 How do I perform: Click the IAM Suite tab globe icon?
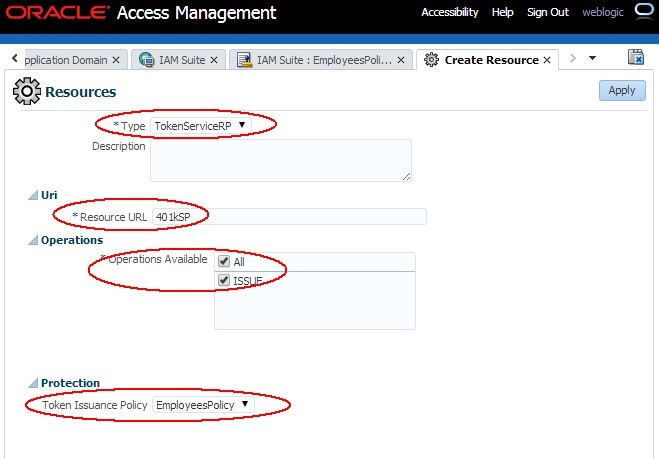click(147, 60)
